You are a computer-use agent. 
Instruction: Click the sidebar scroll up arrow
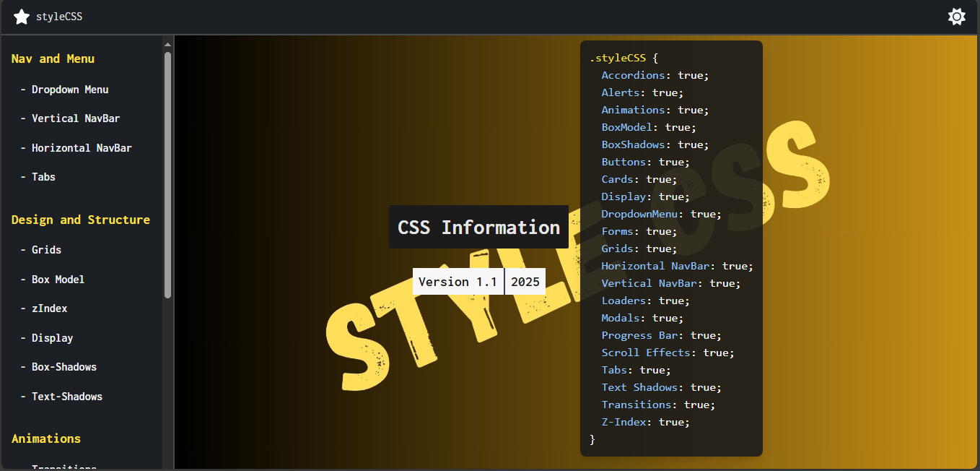point(168,43)
